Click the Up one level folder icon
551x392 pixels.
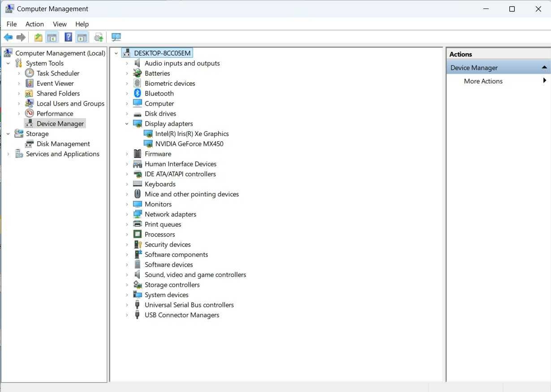click(x=39, y=37)
